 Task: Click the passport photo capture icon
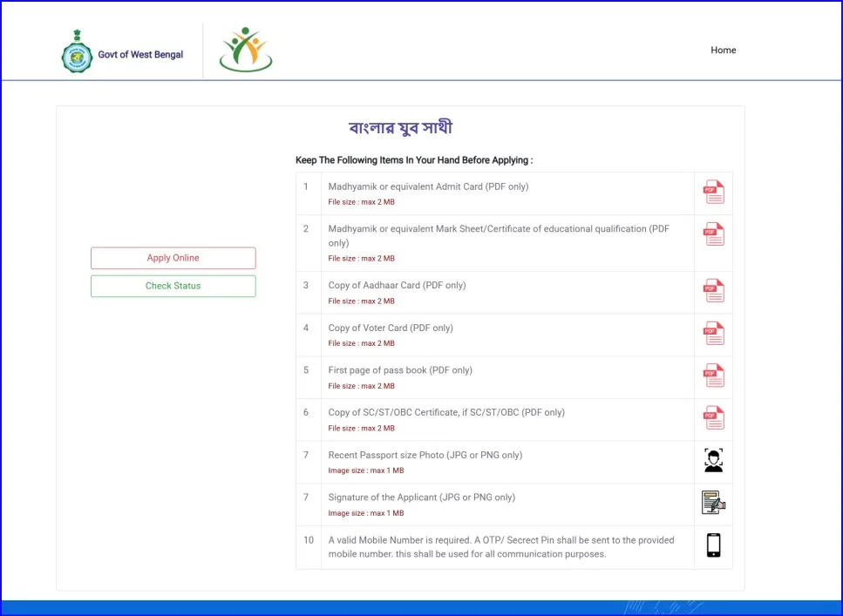coord(713,460)
